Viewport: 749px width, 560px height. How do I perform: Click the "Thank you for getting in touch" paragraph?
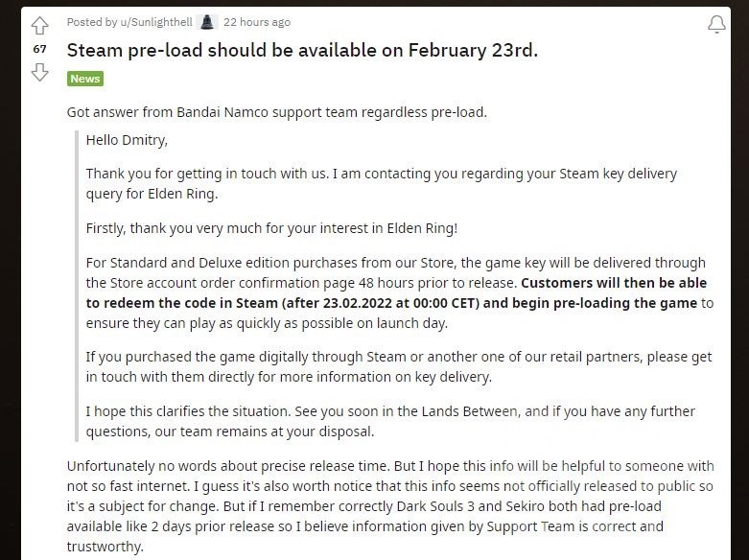click(381, 183)
